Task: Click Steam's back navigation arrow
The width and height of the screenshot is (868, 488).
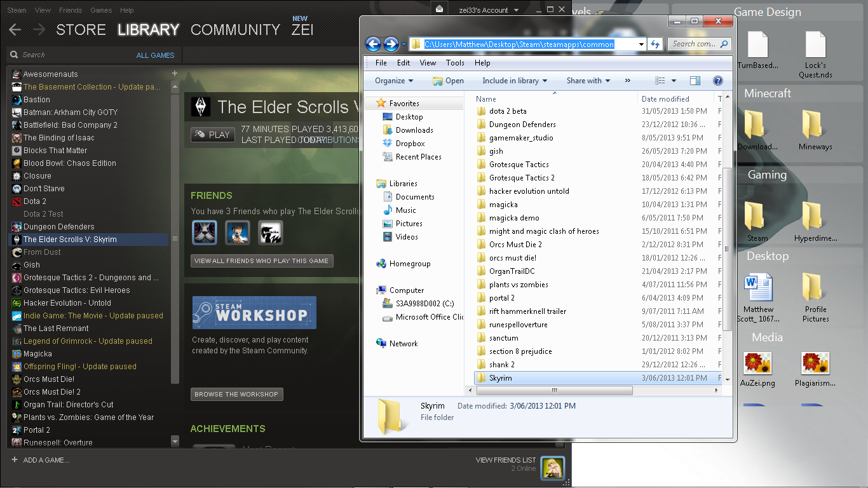Action: pyautogui.click(x=13, y=29)
